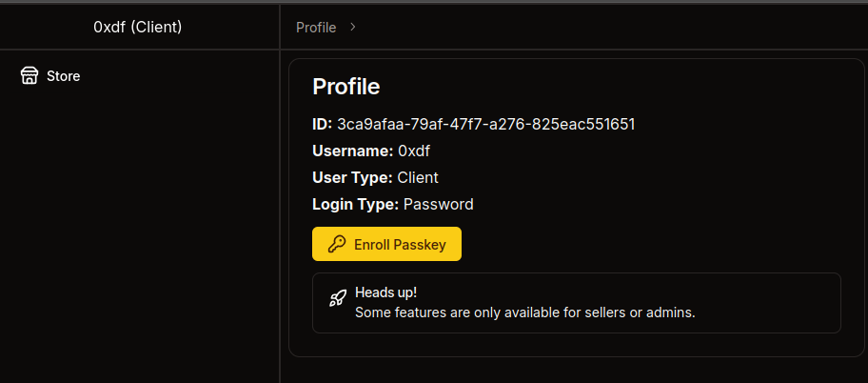The height and width of the screenshot is (383, 868).
Task: Click the bold User Type: label
Action: 352,177
